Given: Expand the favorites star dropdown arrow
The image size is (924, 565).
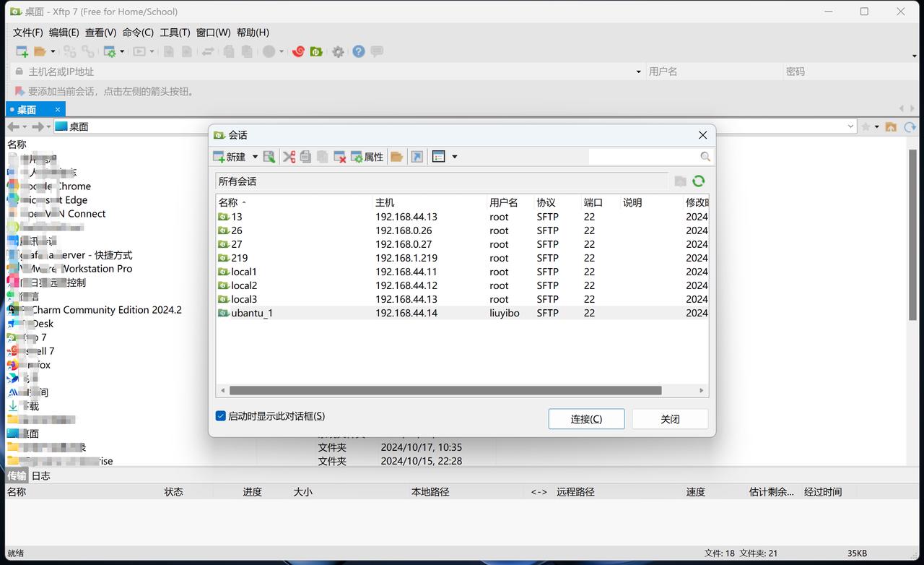Looking at the screenshot, I should coord(876,126).
